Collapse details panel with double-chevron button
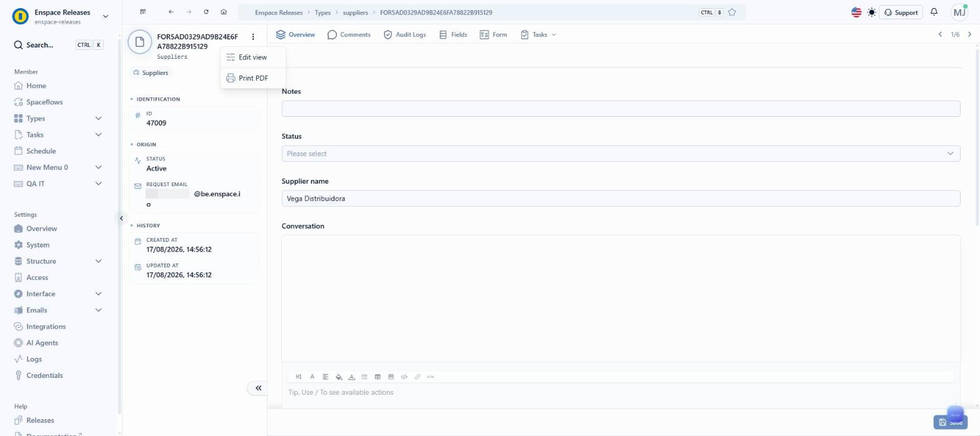Viewport: 980px width, 436px height. coord(258,388)
